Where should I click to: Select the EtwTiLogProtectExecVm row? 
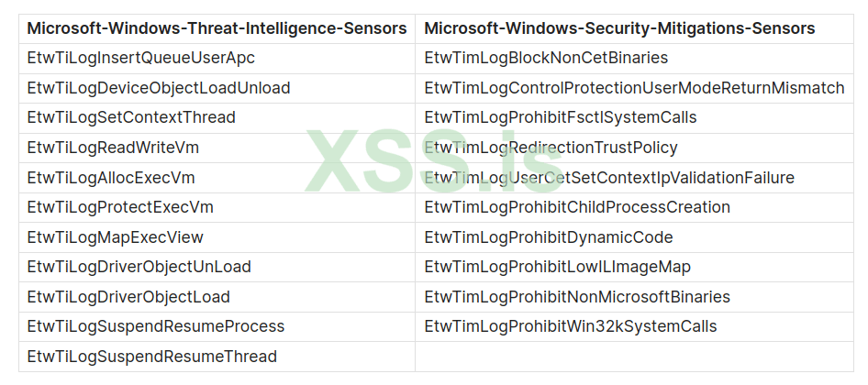click(x=120, y=207)
